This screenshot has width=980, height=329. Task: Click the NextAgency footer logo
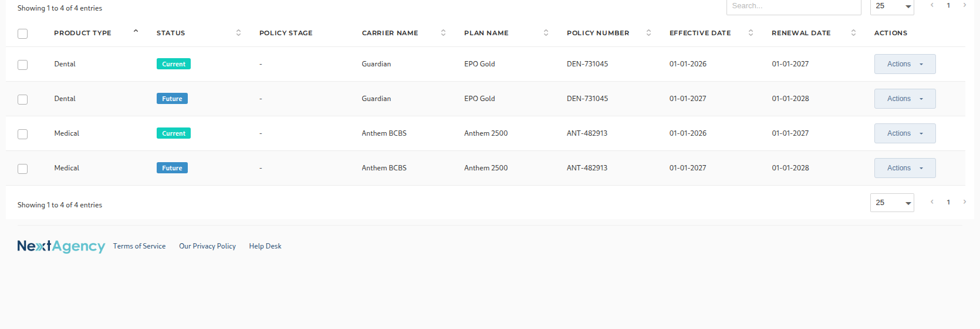[x=61, y=246]
